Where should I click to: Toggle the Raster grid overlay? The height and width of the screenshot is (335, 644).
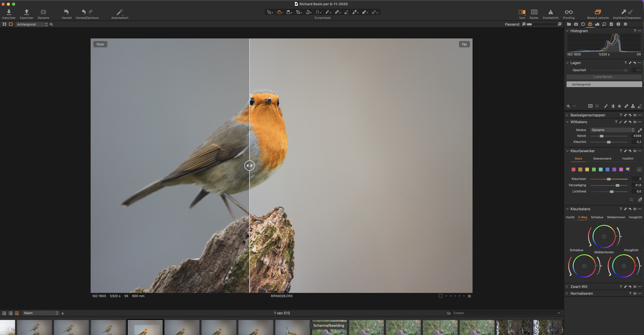tap(534, 12)
